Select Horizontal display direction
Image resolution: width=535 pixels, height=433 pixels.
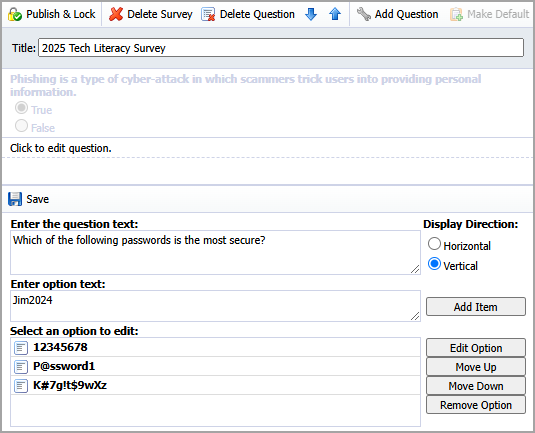pyautogui.click(x=434, y=244)
